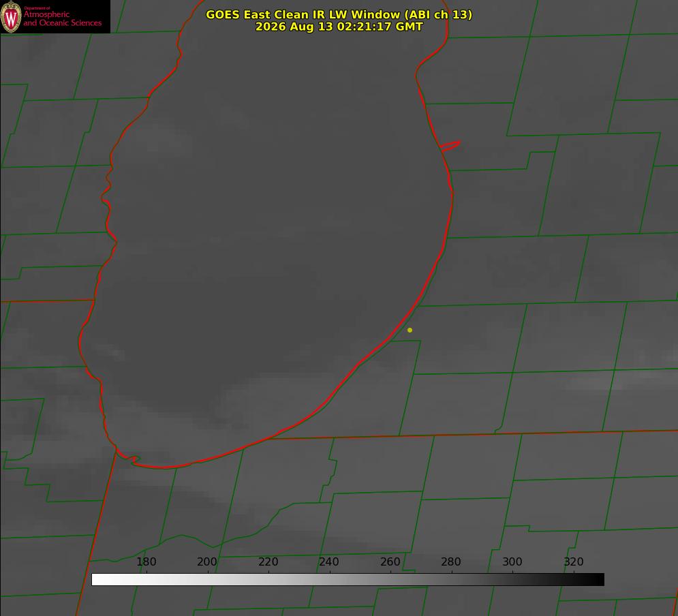This screenshot has width=678, height=616.
Task: Click the University of Wisconsin crest logo
Action: pyautogui.click(x=11, y=16)
